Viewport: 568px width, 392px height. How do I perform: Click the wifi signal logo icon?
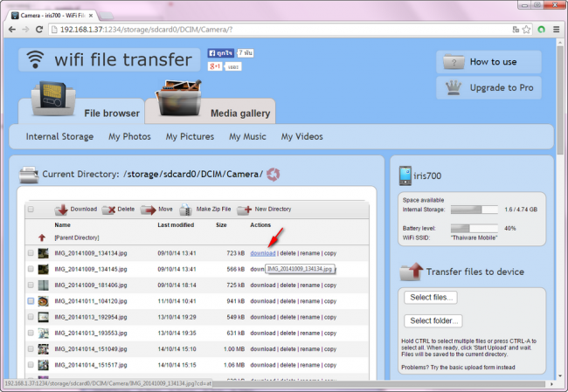tap(35, 59)
